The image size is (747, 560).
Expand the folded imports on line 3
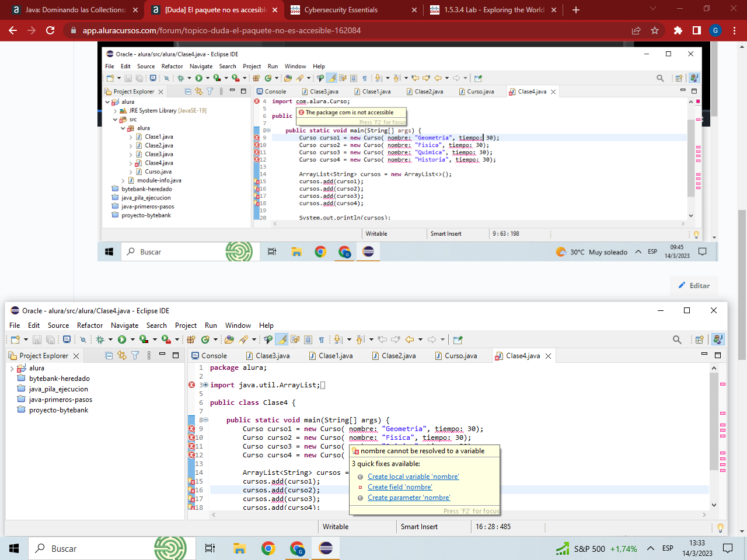tap(205, 385)
